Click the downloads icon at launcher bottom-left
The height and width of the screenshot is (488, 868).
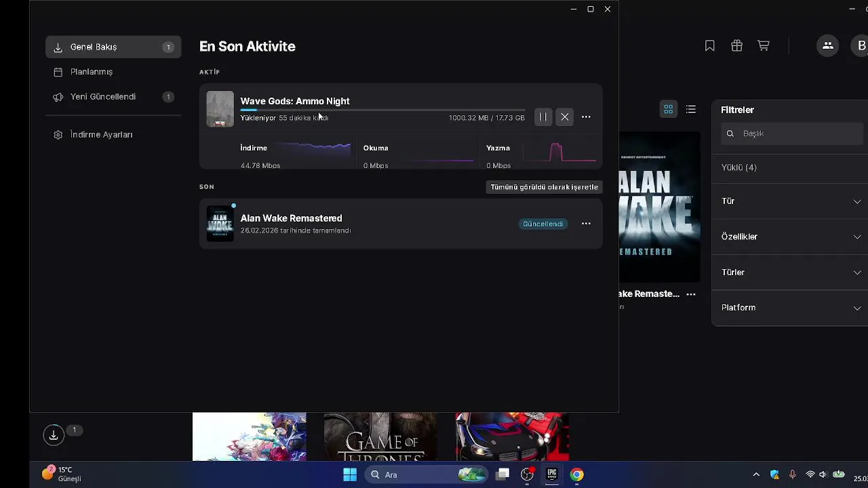(x=54, y=435)
